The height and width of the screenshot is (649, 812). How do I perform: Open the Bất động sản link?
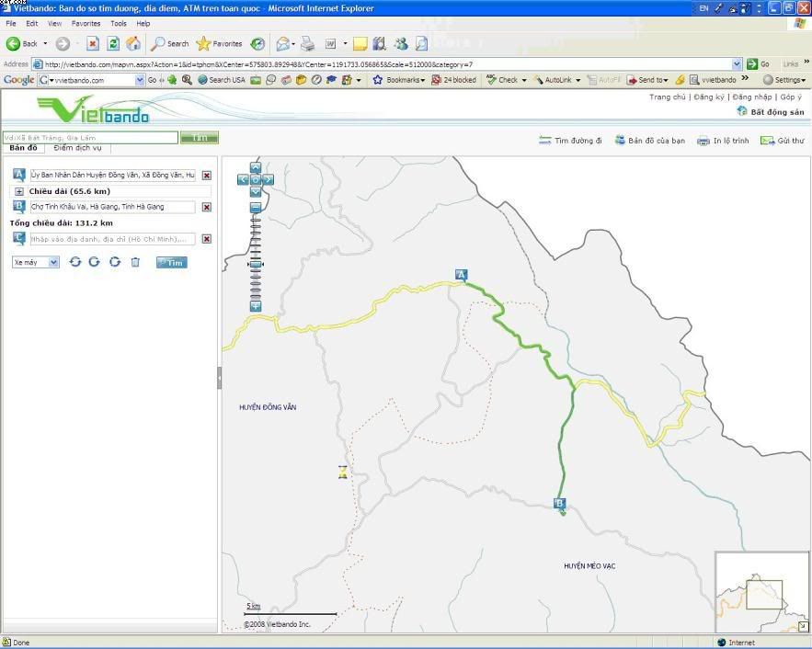coord(772,112)
